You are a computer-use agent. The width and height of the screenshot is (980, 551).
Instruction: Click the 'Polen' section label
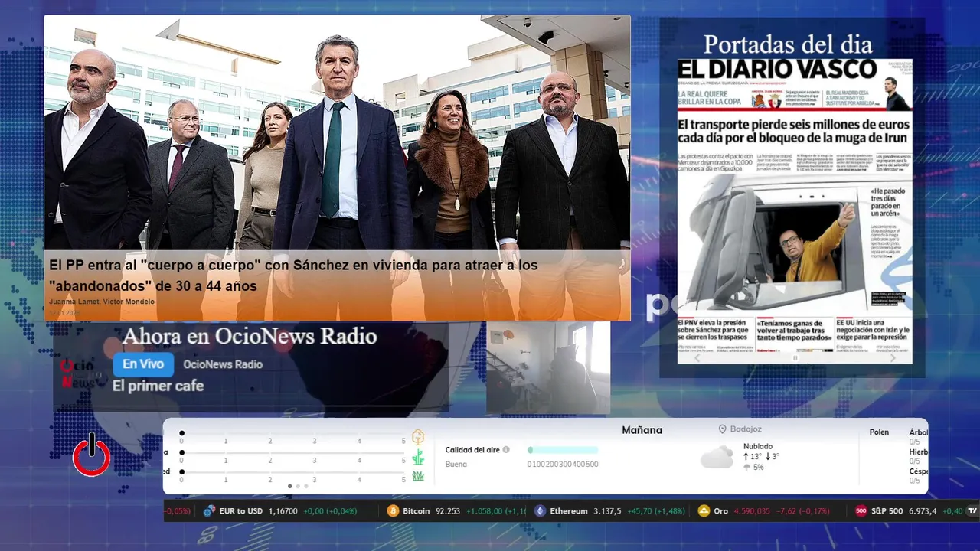[879, 432]
